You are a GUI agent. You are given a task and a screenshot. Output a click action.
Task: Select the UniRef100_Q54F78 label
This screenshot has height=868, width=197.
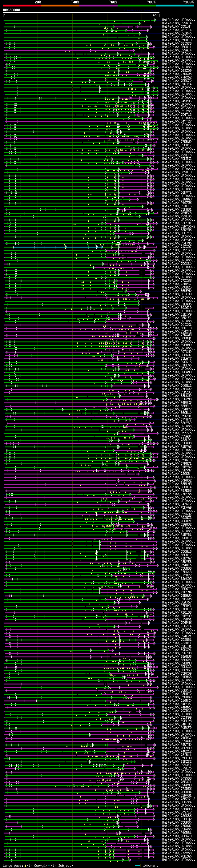pyautogui.click(x=177, y=213)
